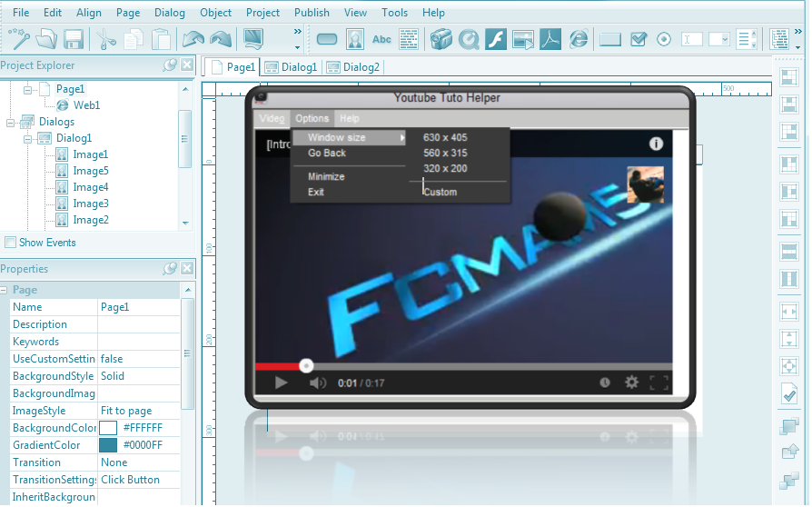Screen dimensions: 812x507
Task: Open the standard toolbar options dropdown arrow
Action: pyautogui.click(x=297, y=47)
